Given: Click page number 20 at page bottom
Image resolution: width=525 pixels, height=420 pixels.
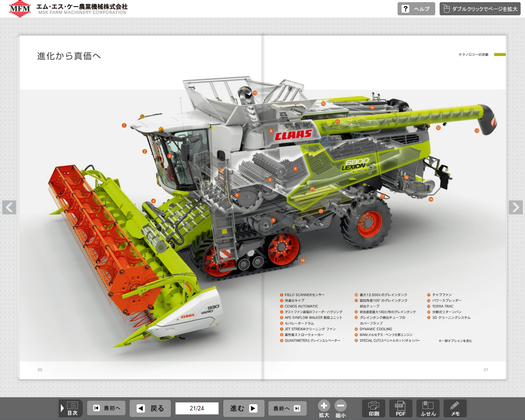Looking at the screenshot, I should pyautogui.click(x=40, y=370).
